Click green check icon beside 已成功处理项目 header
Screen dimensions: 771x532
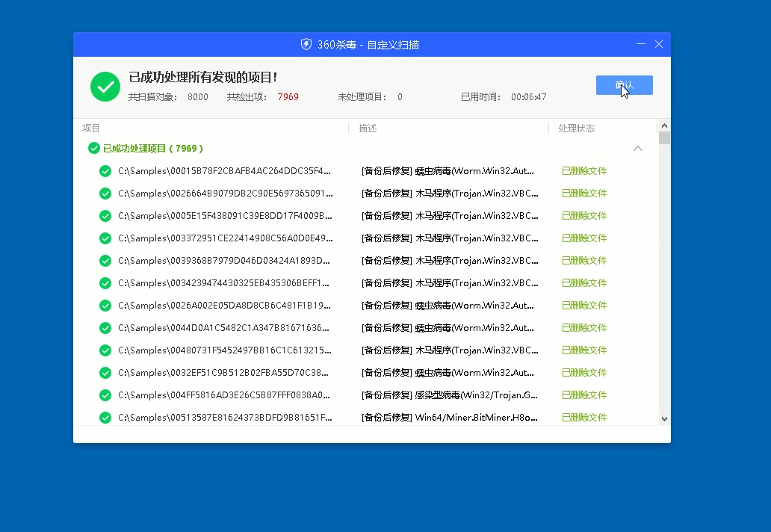pyautogui.click(x=94, y=148)
